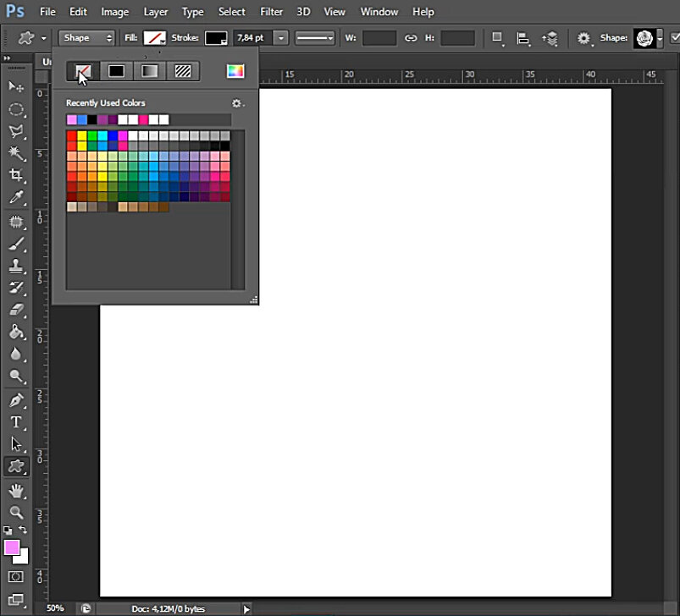Open the Layer menu
The height and width of the screenshot is (616, 680).
[156, 12]
